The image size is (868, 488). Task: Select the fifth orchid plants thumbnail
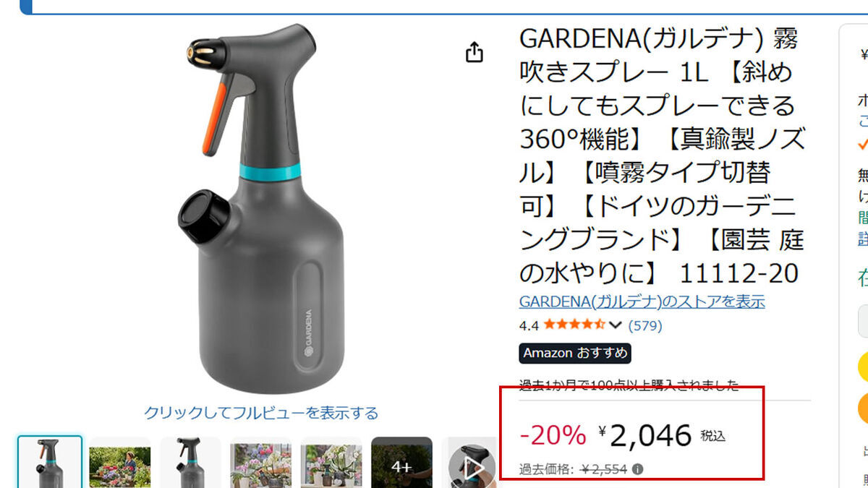pos(331,463)
